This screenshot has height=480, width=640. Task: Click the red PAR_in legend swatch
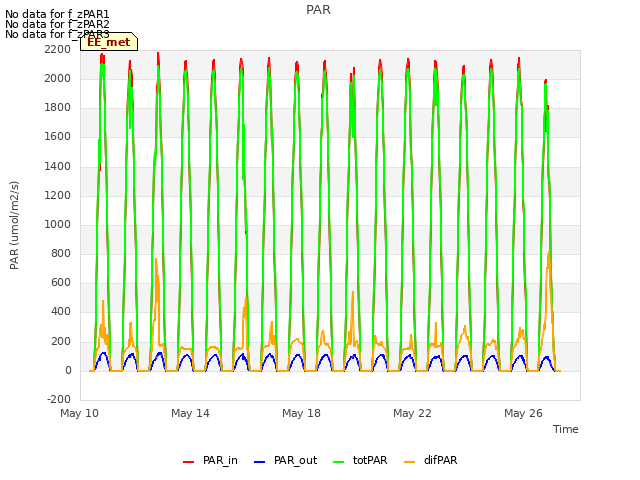pos(189,462)
